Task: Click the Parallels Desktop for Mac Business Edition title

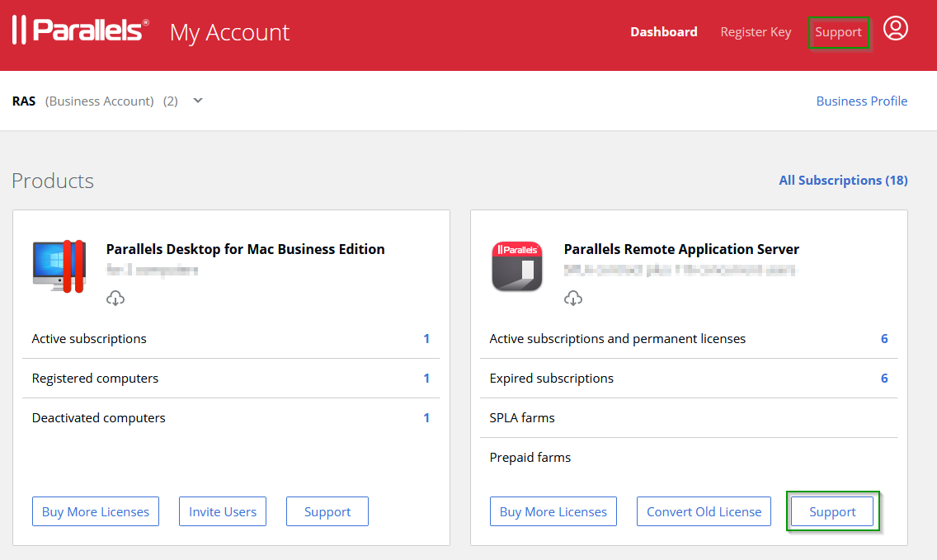Action: [x=245, y=249]
